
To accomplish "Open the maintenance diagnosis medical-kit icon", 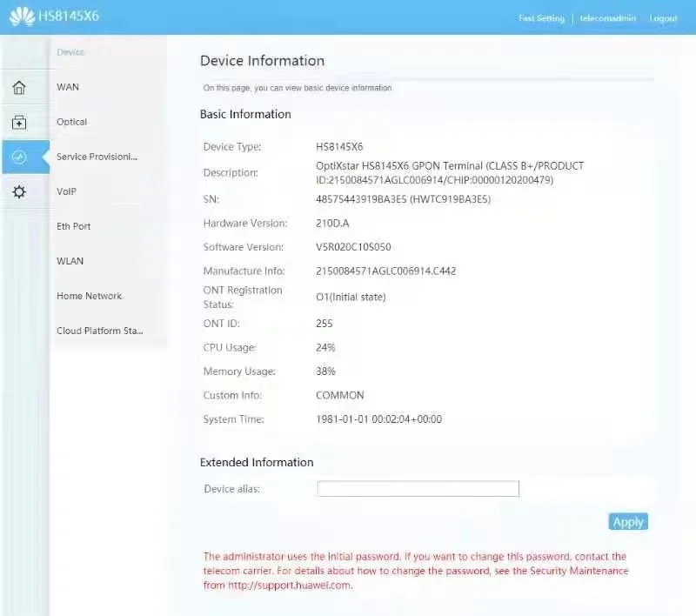I will pyautogui.click(x=19, y=123).
